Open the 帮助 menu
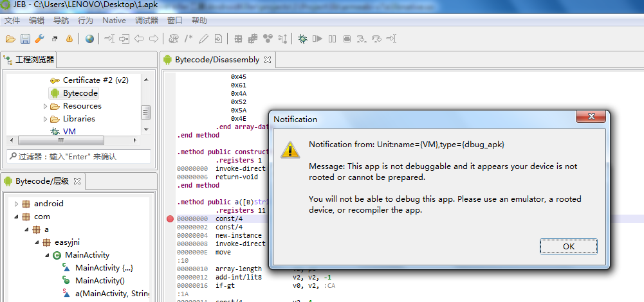The width and height of the screenshot is (644, 302). click(199, 20)
